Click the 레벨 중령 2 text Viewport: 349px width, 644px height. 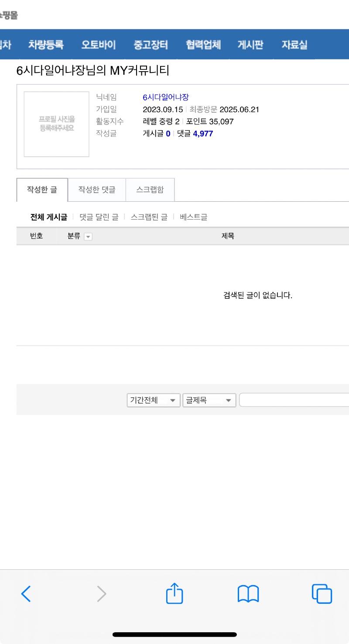tap(161, 121)
